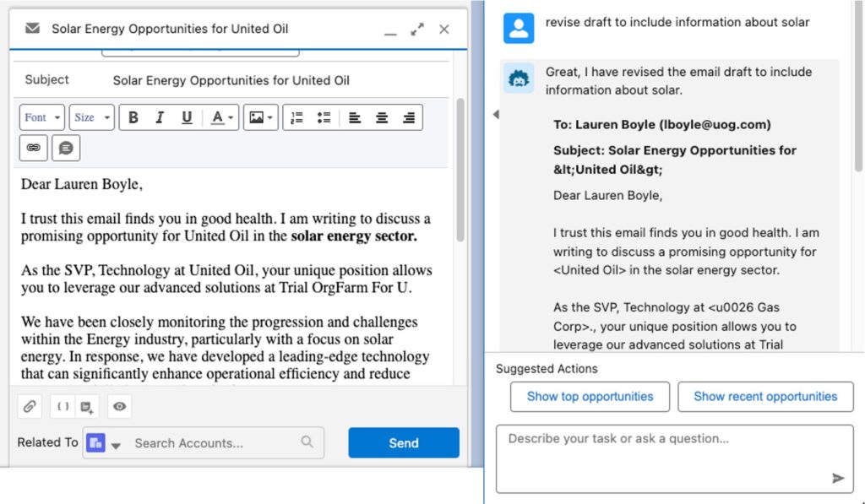Close the email composer

444,30
